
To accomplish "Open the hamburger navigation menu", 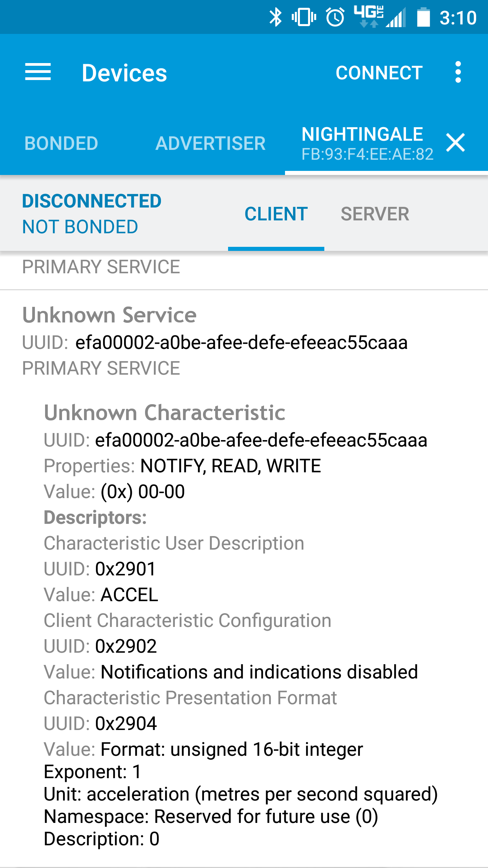I will (38, 72).
